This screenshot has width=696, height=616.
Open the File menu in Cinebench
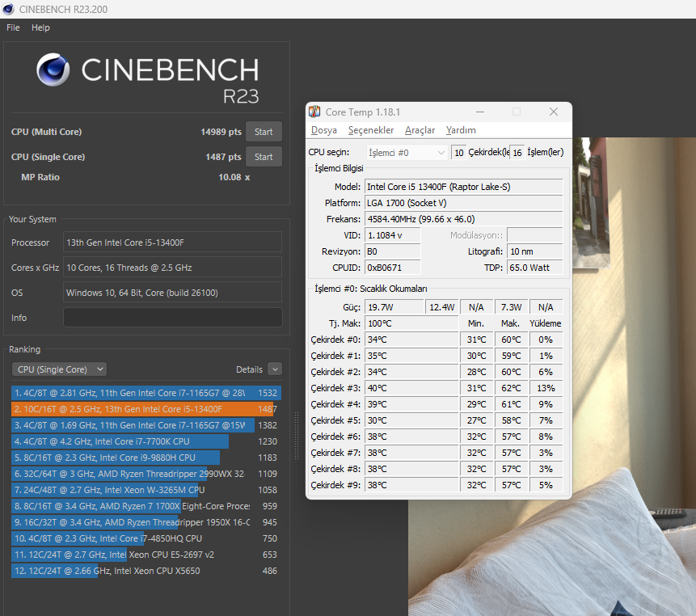(x=13, y=27)
